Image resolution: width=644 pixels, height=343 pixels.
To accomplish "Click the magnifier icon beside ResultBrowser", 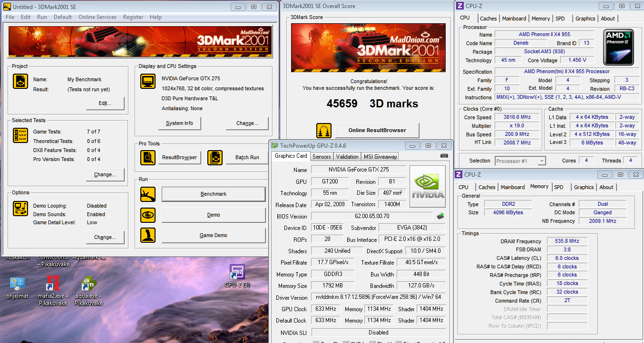I will tap(148, 157).
